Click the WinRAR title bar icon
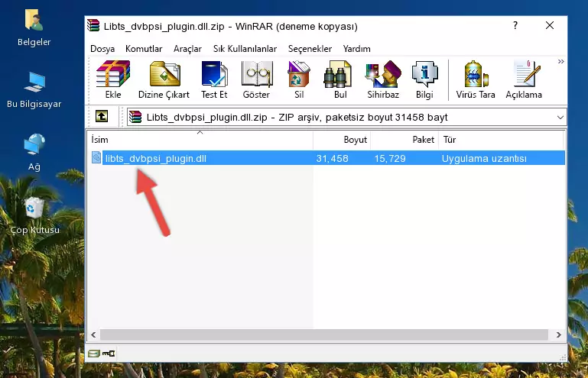 coord(93,26)
